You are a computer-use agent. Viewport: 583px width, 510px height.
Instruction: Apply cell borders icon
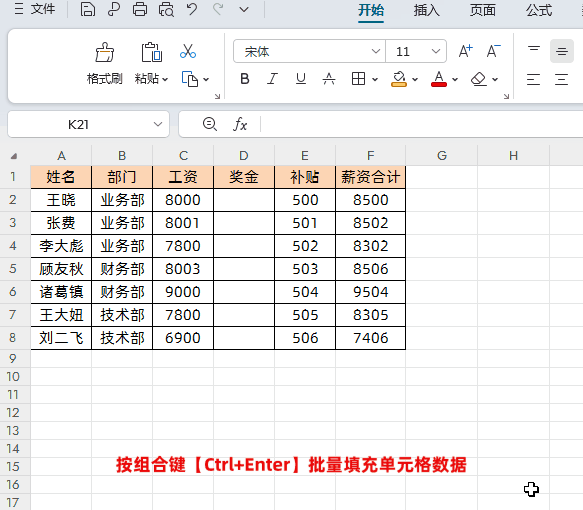[x=358, y=79]
